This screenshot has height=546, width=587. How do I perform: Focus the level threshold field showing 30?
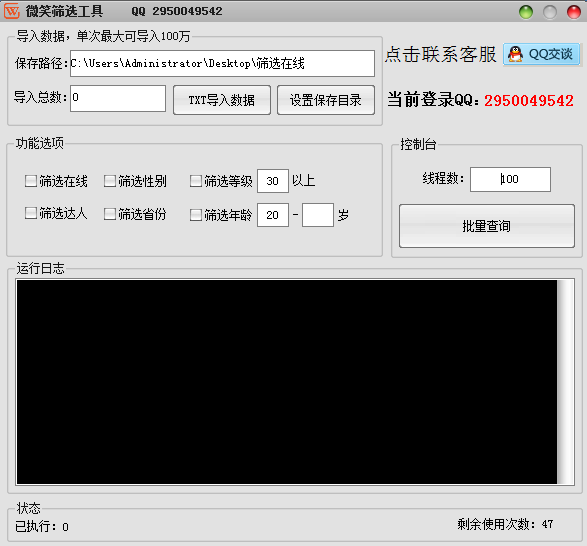coord(273,181)
